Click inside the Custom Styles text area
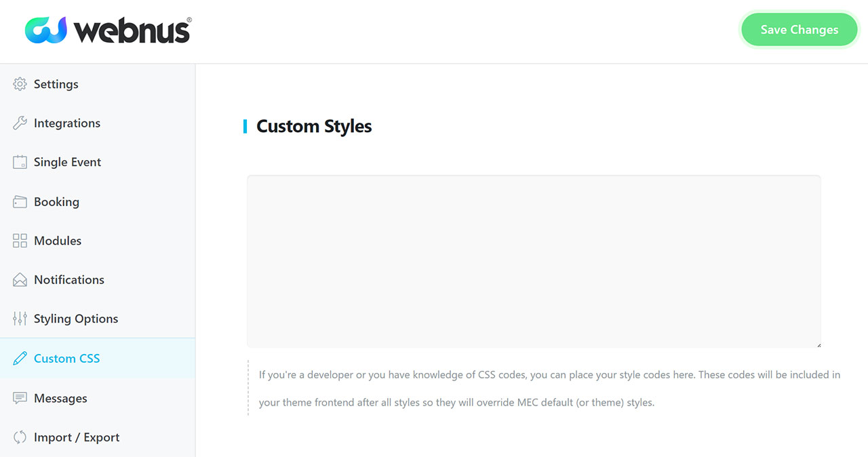The image size is (868, 457). point(534,262)
